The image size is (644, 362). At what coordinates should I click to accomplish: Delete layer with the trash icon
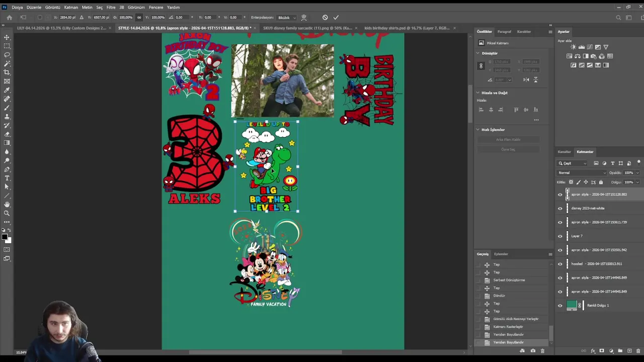[x=638, y=351]
